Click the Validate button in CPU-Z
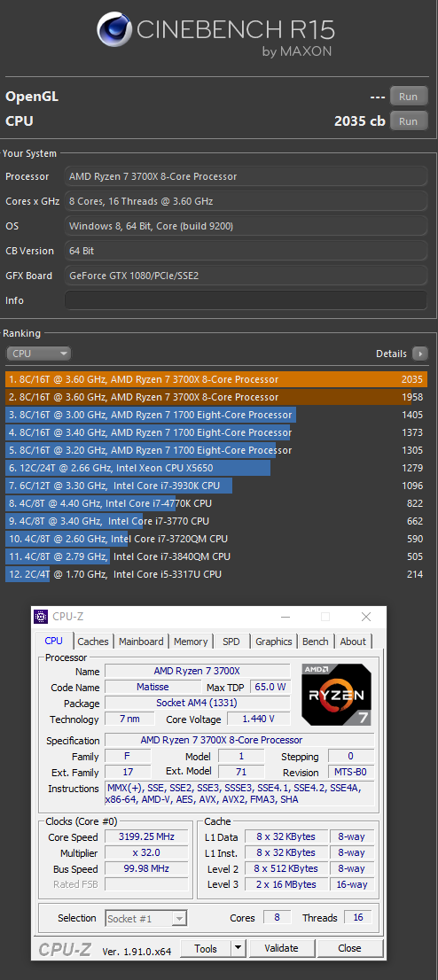The image size is (438, 980). tap(282, 948)
